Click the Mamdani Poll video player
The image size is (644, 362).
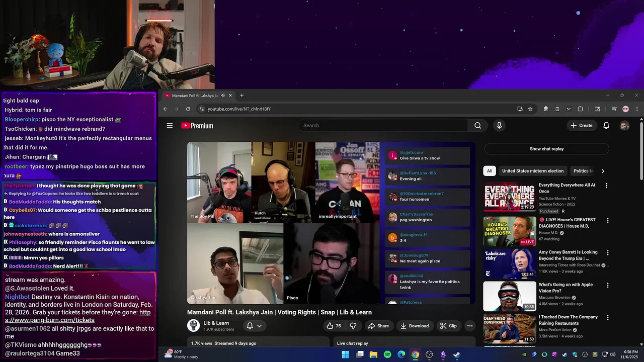point(331,223)
